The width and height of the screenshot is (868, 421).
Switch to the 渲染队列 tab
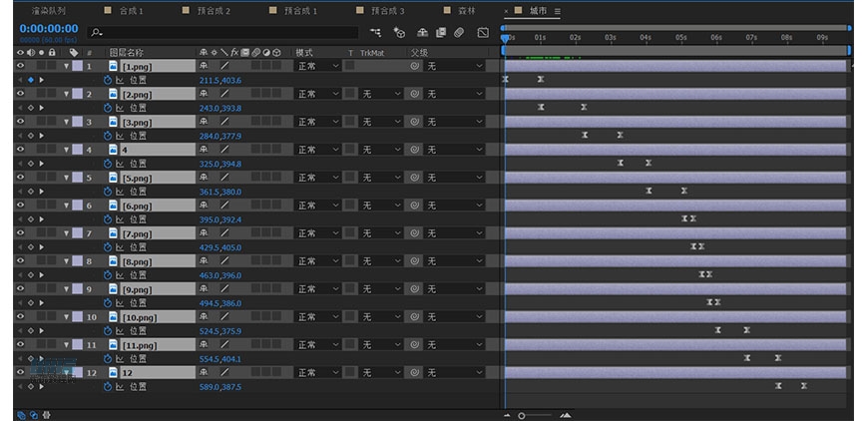49,11
